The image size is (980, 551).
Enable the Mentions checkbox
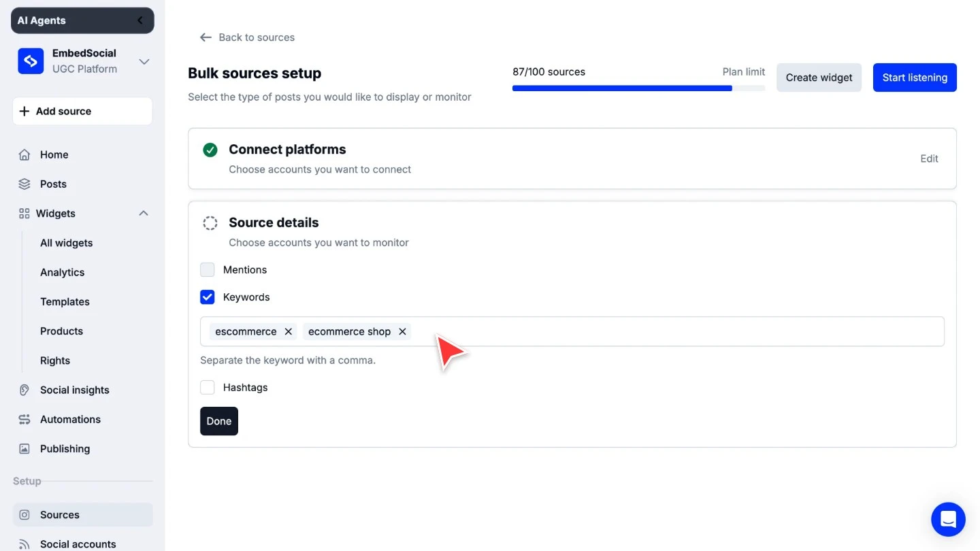(x=208, y=270)
